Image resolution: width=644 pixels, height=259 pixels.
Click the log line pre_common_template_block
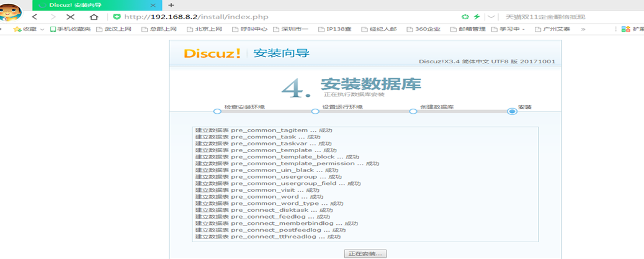277,157
